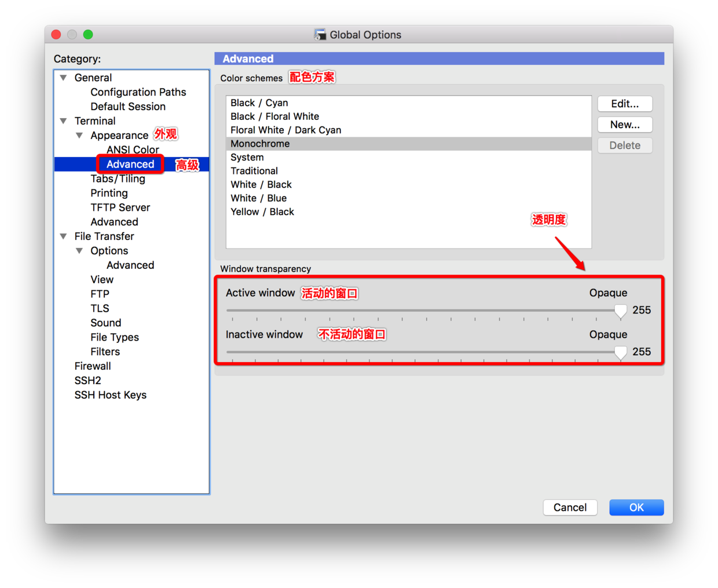Open TLS settings
Viewport: 718px width, 588px height.
[100, 308]
